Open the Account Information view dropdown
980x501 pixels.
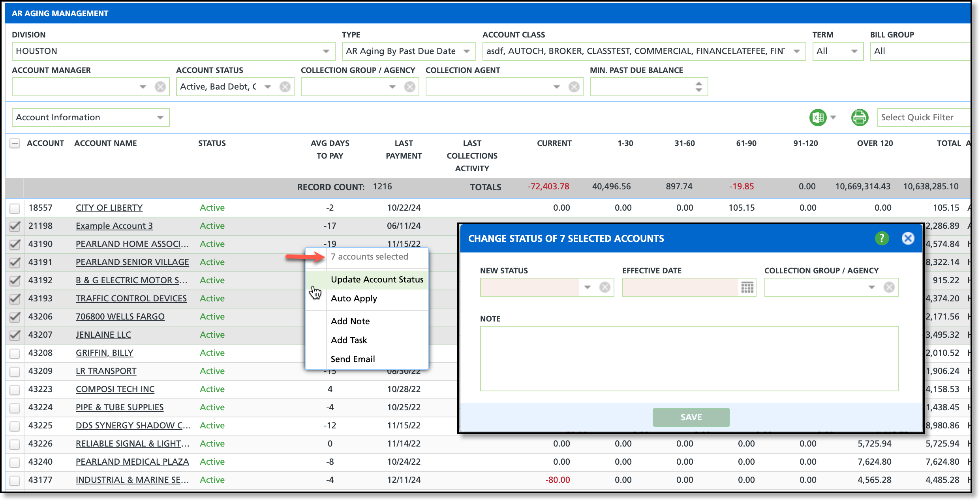point(160,118)
